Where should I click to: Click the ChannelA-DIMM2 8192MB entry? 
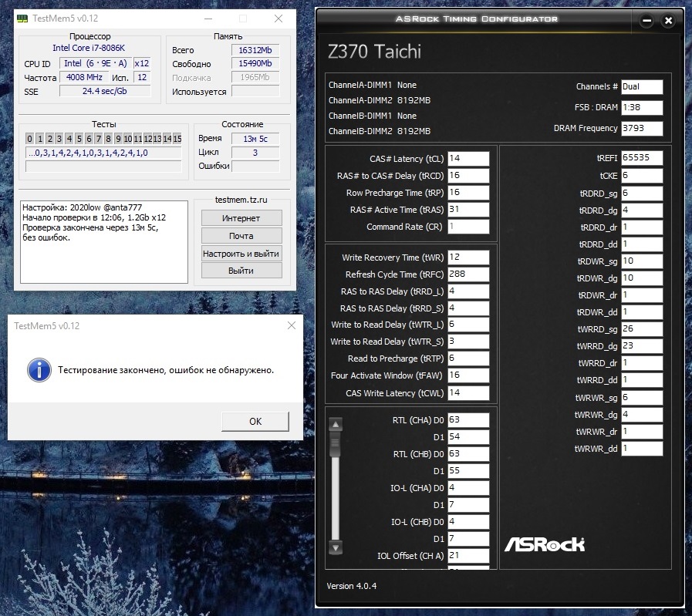379,100
